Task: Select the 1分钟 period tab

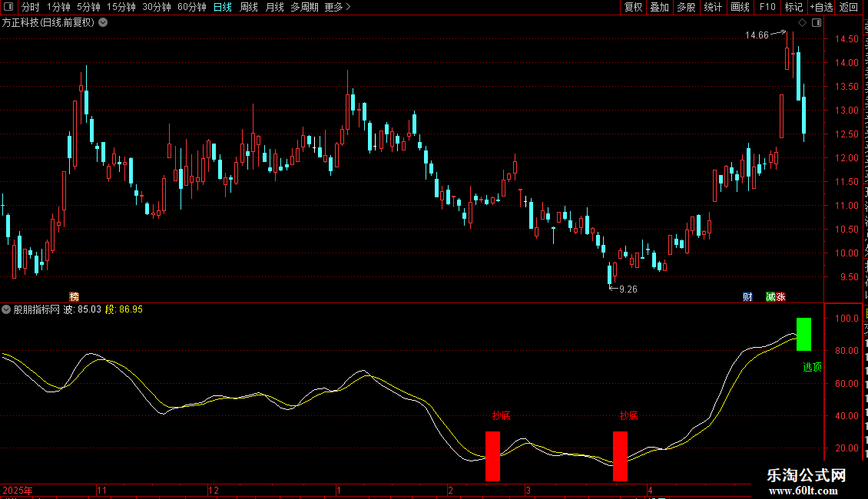Action: click(58, 7)
